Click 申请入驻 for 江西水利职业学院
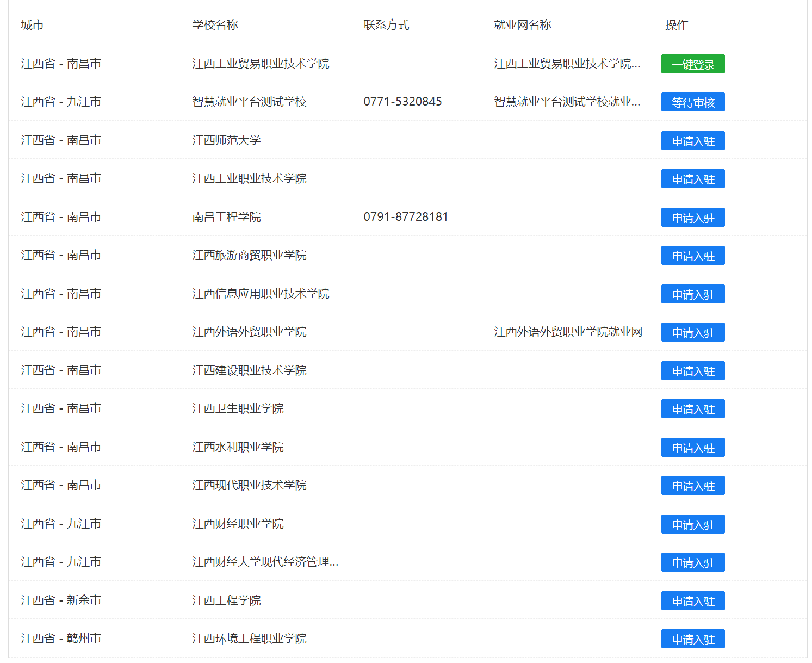The height and width of the screenshot is (663, 812). point(693,448)
